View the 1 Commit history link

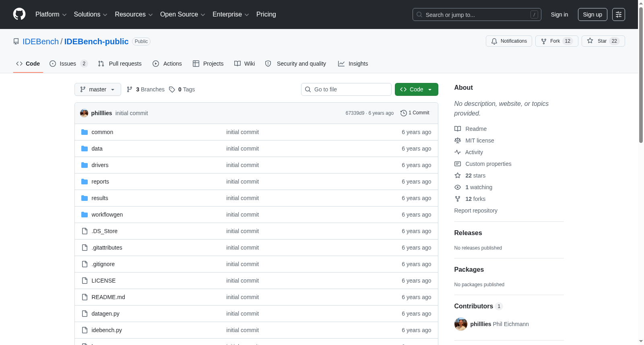click(415, 113)
